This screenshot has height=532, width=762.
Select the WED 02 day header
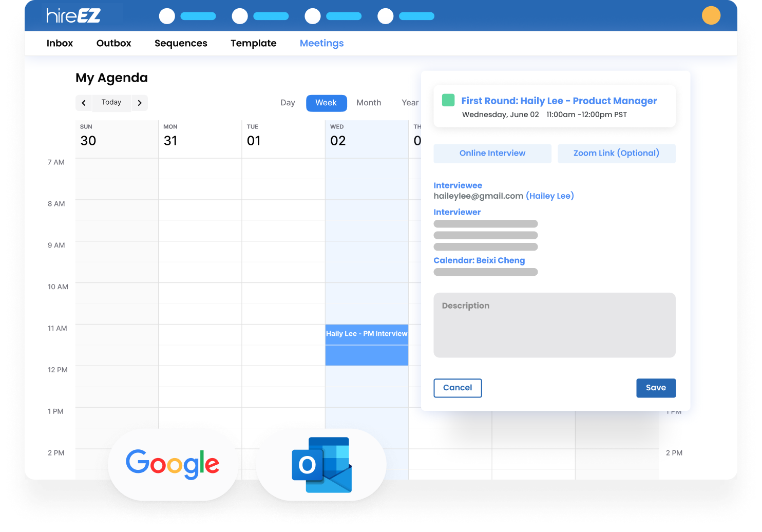coord(367,139)
